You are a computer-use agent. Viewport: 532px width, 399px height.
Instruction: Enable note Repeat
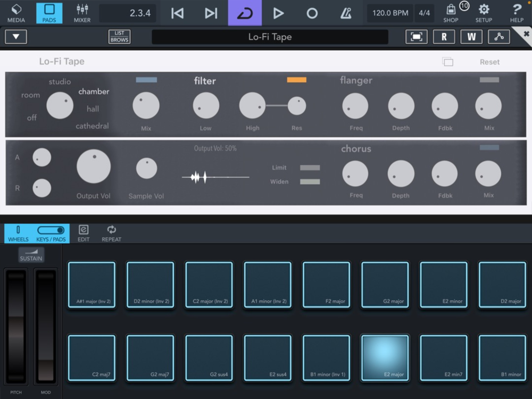pos(111,234)
